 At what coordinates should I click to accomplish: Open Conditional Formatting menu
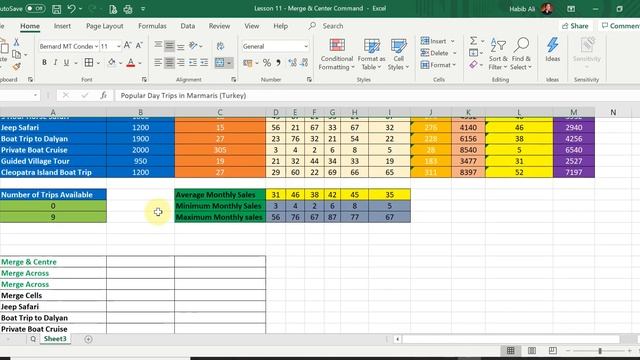click(x=337, y=54)
